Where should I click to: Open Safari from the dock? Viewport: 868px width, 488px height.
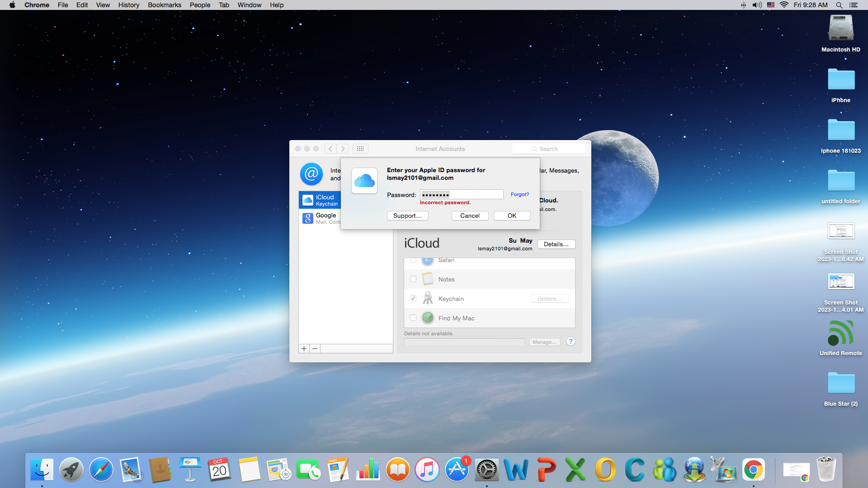[x=101, y=470]
